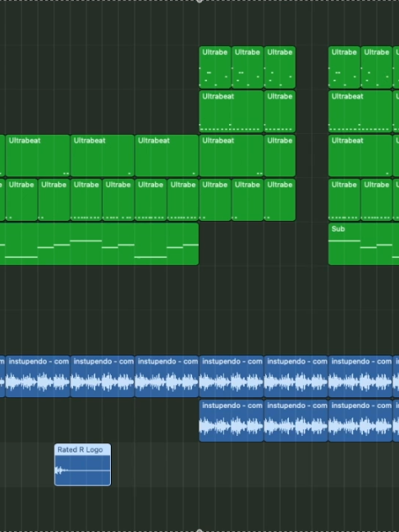Viewport: 399px width, 532px height.
Task: Select second-row Ultrabeat region after the gap
Action: tap(360, 112)
